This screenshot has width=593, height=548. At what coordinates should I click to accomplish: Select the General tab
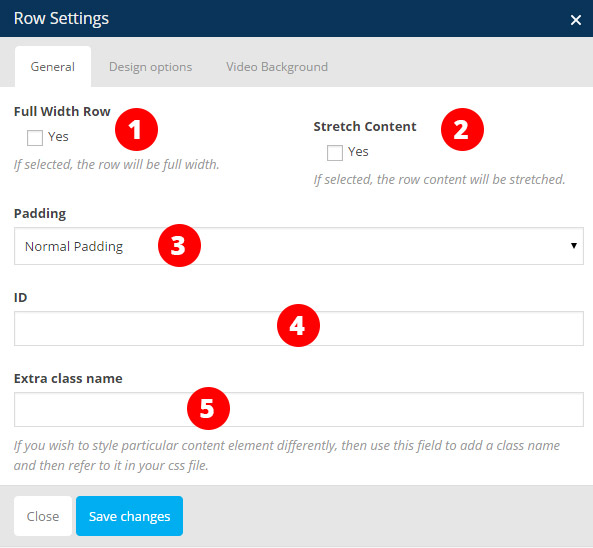click(x=53, y=67)
